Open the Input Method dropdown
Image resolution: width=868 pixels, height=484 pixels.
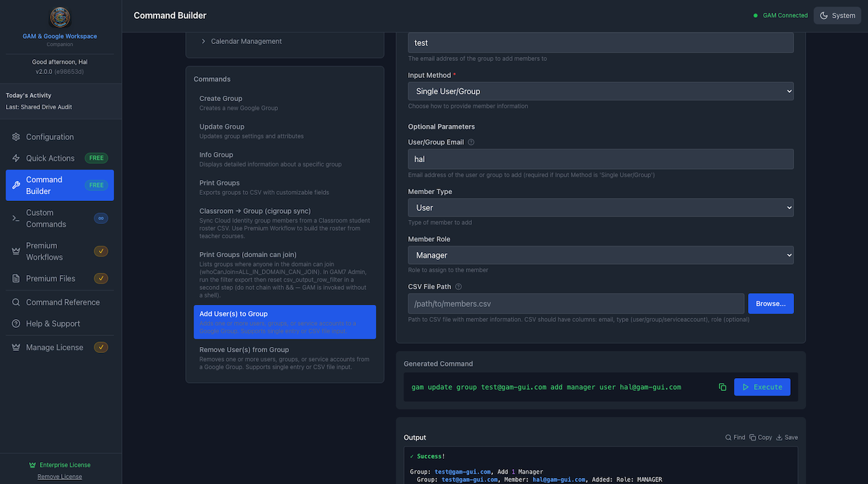(601, 91)
